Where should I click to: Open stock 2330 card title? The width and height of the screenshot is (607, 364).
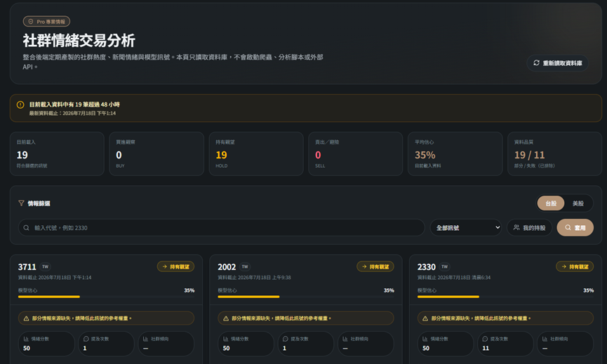coord(427,267)
